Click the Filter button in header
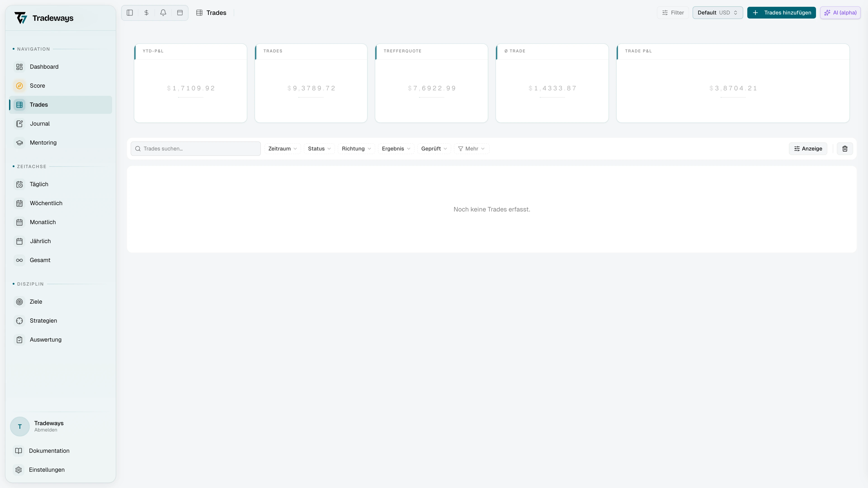 click(x=673, y=13)
